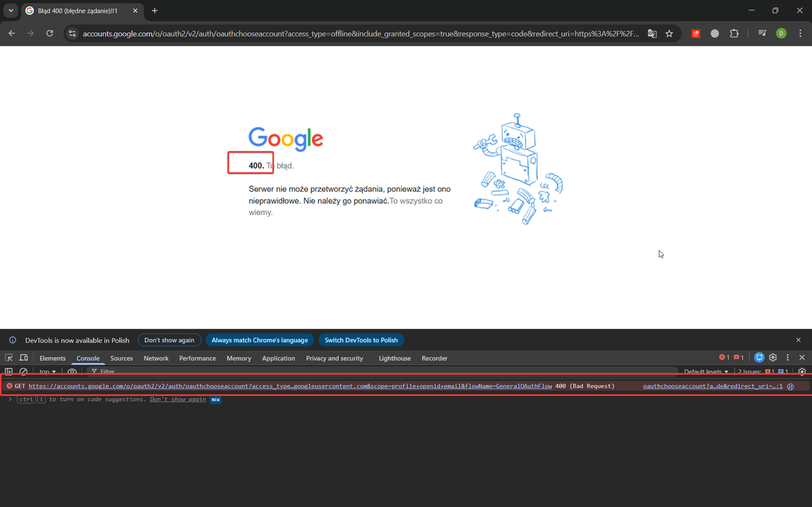Click the forward navigation arrow
The height and width of the screenshot is (507, 812).
point(30,33)
